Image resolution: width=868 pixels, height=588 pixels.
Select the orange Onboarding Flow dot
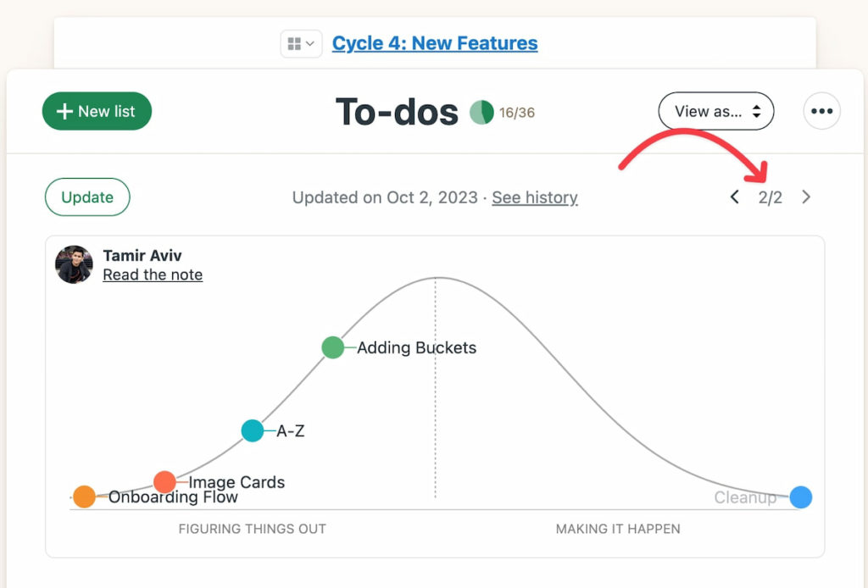84,496
